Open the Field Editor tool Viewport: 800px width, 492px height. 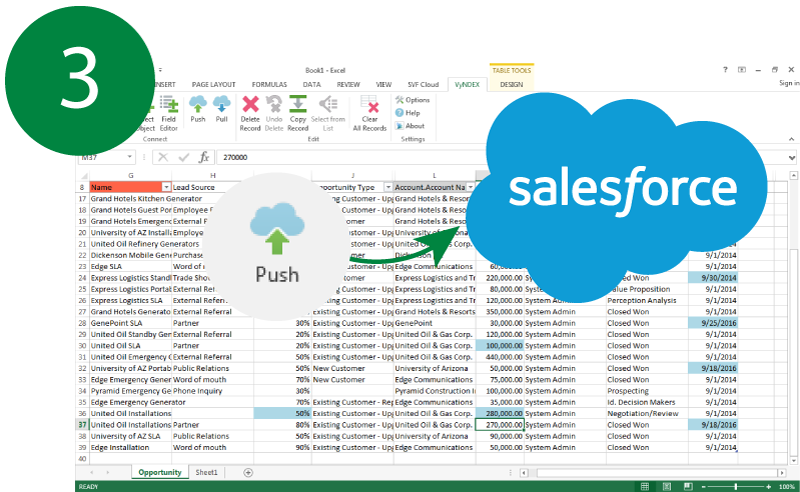tap(169, 113)
